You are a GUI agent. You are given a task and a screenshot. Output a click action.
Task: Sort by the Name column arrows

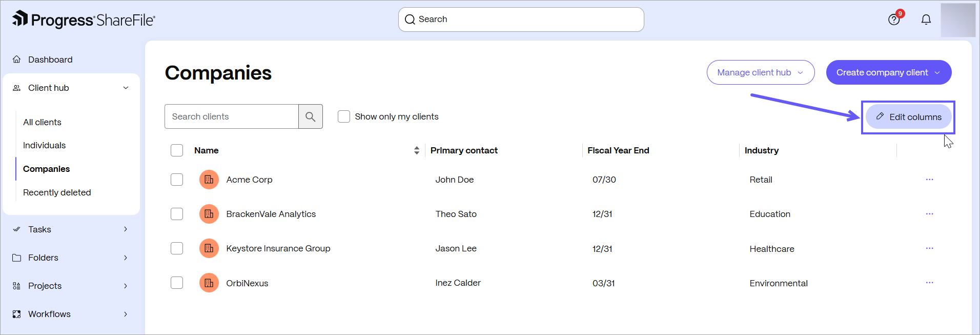[x=417, y=150]
